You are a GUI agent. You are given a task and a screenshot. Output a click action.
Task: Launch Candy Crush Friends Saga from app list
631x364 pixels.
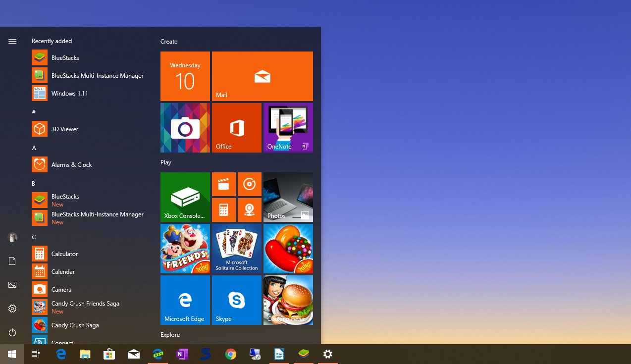pos(89,307)
